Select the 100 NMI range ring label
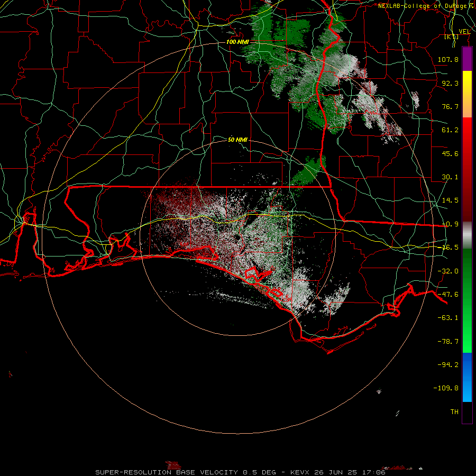This screenshot has height=476, width=476. tap(237, 42)
